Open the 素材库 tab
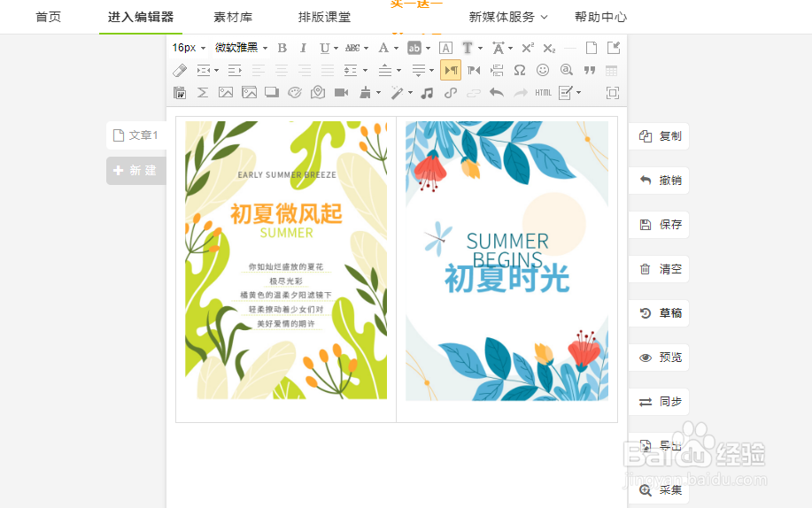The height and width of the screenshot is (508, 812). tap(233, 17)
